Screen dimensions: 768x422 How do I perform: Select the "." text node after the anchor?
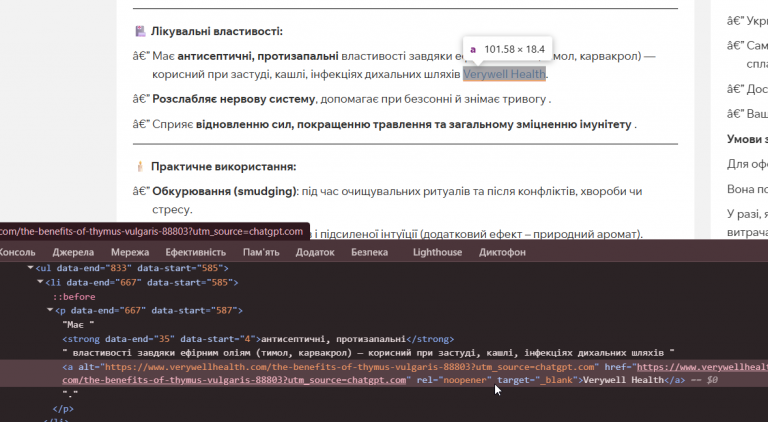click(70, 394)
